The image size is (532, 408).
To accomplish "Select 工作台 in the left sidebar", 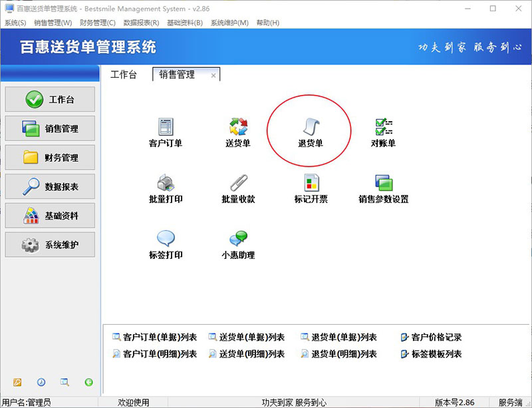I will pyautogui.click(x=50, y=99).
